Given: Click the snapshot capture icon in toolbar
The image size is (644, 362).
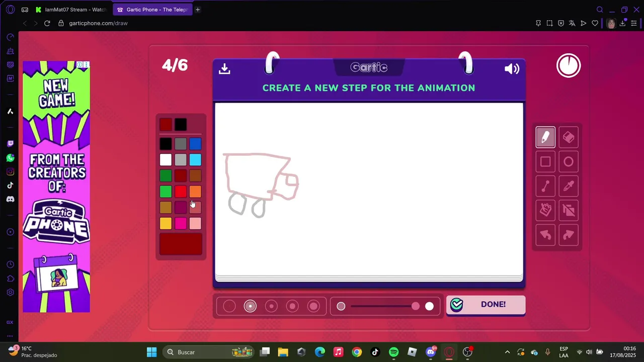Looking at the screenshot, I should click(x=549, y=23).
